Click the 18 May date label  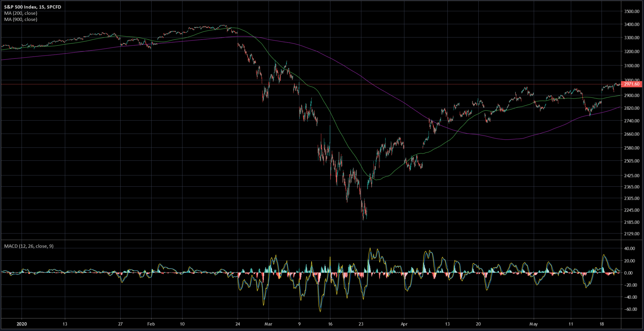tap(602, 324)
